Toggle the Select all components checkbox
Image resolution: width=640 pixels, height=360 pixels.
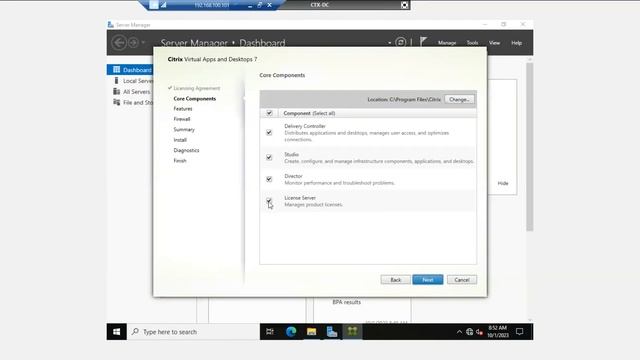point(269,113)
